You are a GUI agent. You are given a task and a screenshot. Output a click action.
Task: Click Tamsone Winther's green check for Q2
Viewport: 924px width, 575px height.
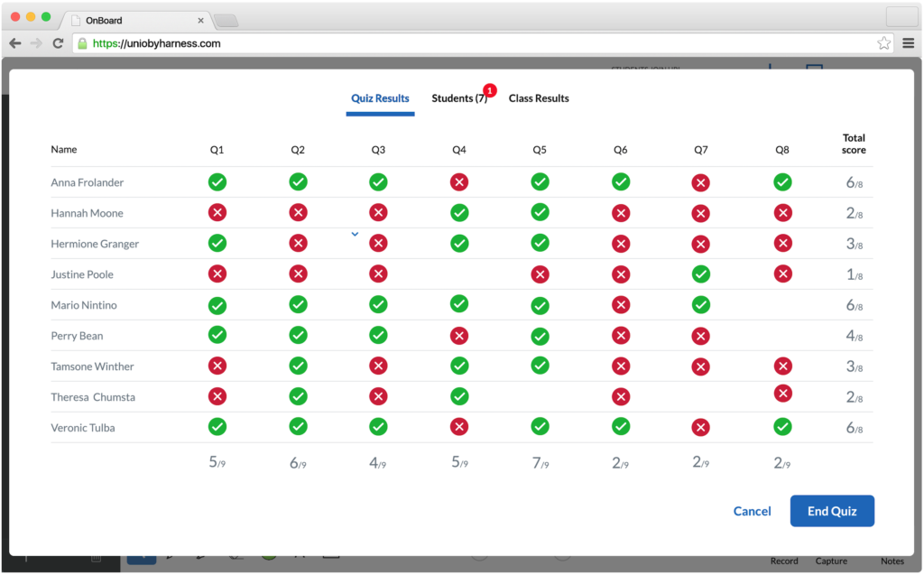coord(298,366)
